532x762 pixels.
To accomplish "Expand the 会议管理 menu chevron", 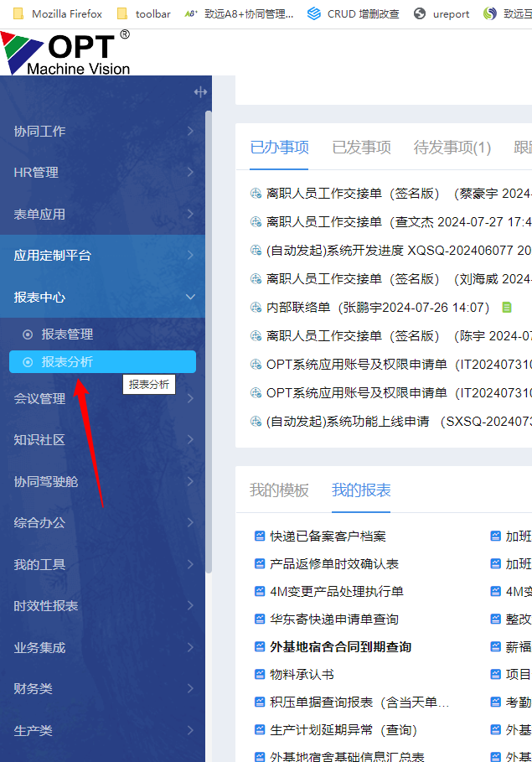I will click(x=191, y=399).
